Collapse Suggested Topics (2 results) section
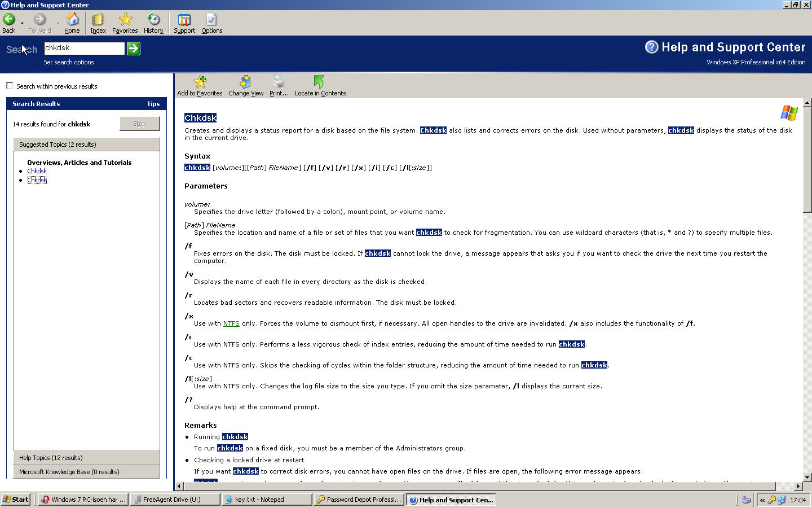Image resolution: width=812 pixels, height=508 pixels. pyautogui.click(x=86, y=144)
